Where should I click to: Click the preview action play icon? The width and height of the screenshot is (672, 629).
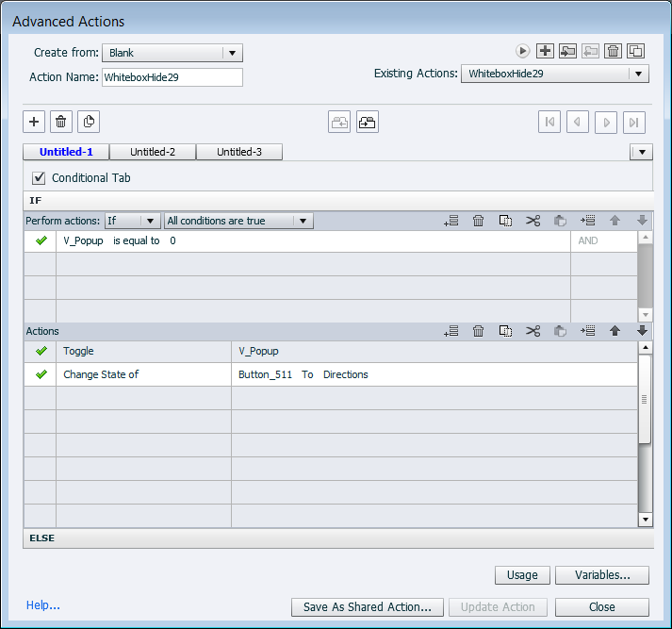point(522,51)
